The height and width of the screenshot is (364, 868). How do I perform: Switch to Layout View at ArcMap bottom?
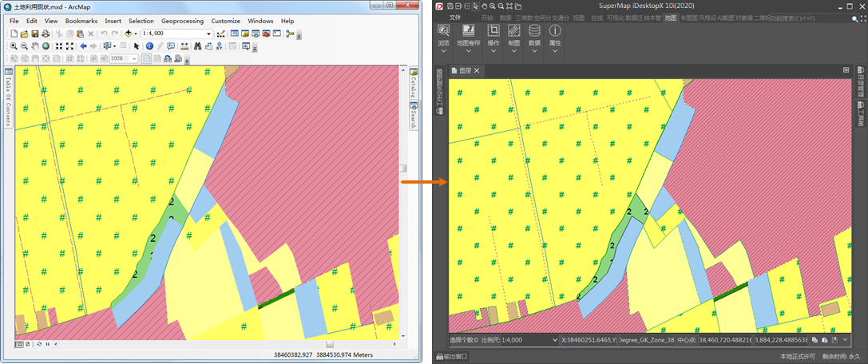[27, 344]
